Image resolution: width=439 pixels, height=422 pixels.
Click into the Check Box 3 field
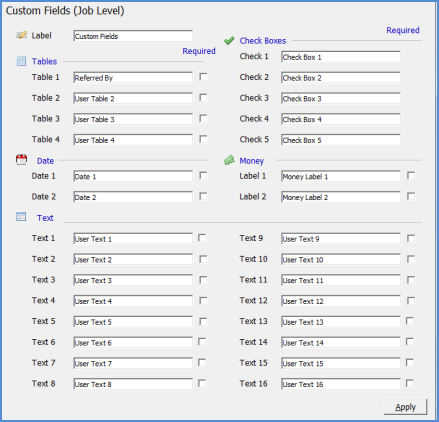[x=341, y=98]
